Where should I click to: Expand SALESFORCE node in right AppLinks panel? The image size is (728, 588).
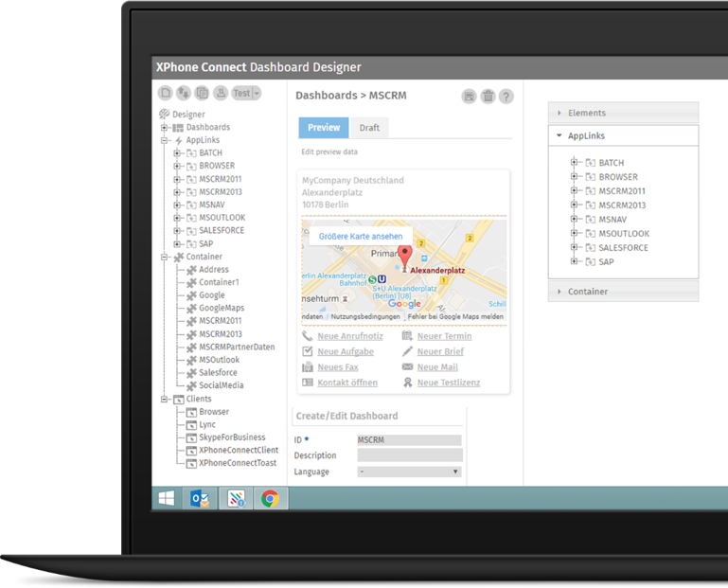tap(574, 247)
